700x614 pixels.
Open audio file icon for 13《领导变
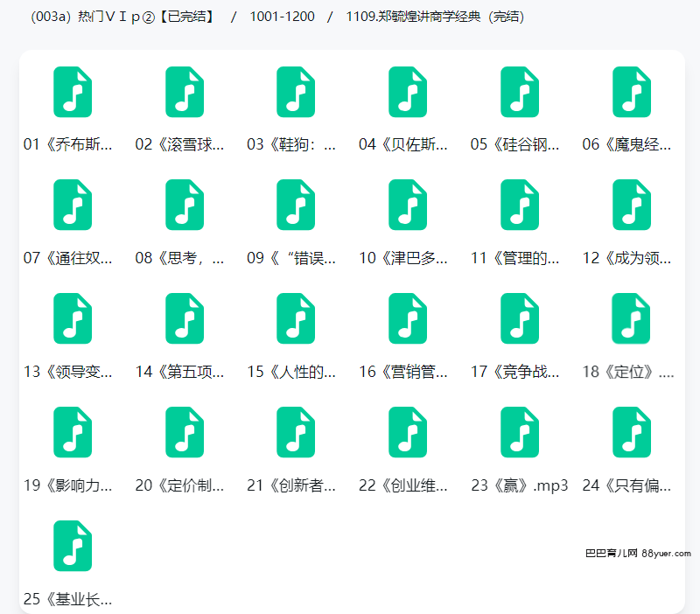click(x=73, y=318)
